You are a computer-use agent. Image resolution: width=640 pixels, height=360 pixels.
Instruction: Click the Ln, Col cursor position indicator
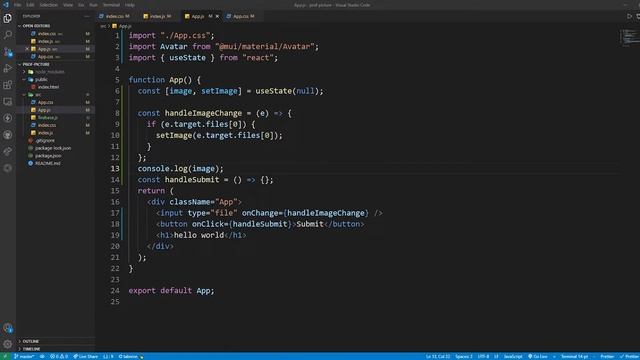click(438, 356)
